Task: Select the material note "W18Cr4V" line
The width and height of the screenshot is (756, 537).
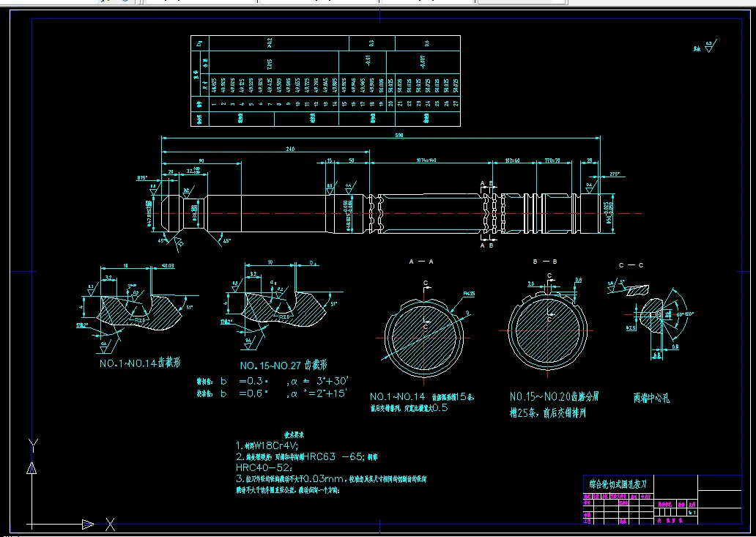Action: (x=267, y=445)
